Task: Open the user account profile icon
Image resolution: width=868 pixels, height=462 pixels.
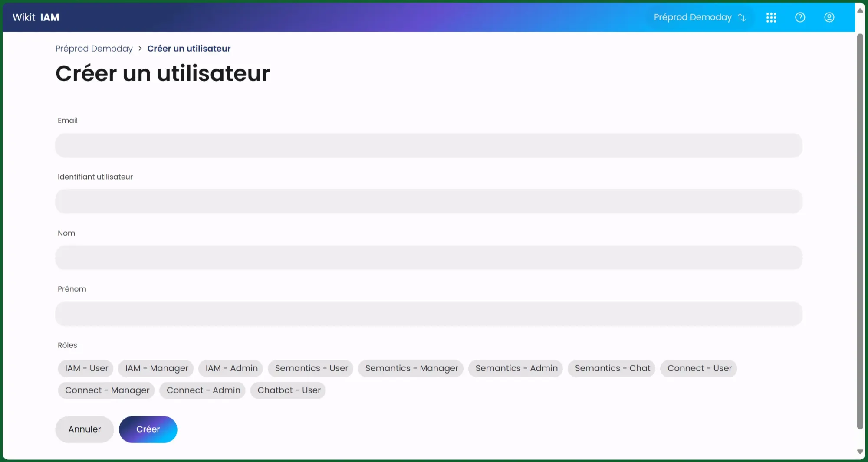Action: [829, 17]
